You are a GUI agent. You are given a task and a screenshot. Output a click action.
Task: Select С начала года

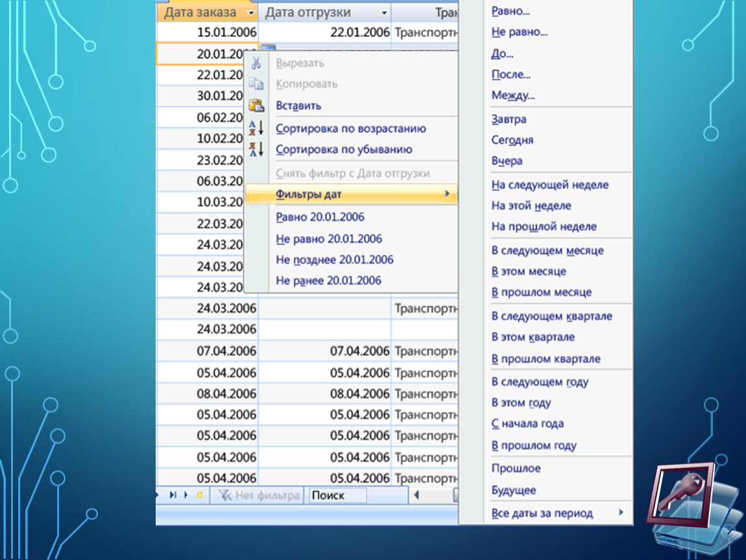tap(527, 423)
